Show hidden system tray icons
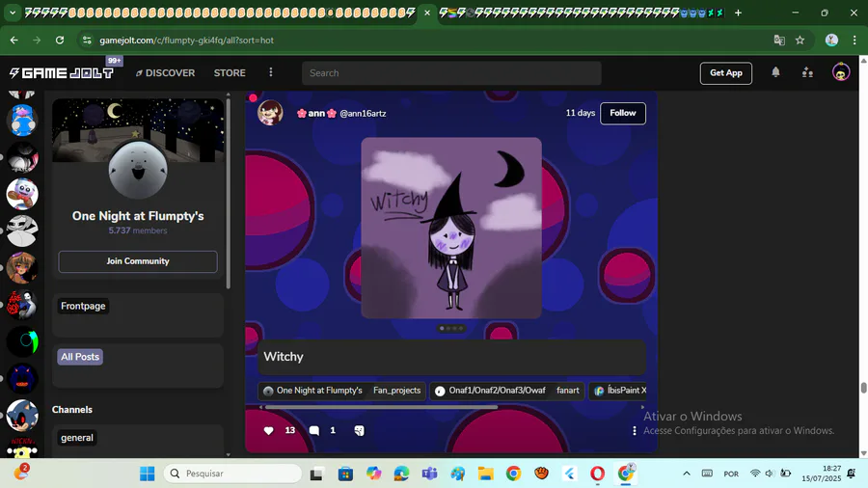This screenshot has height=488, width=868. click(687, 474)
